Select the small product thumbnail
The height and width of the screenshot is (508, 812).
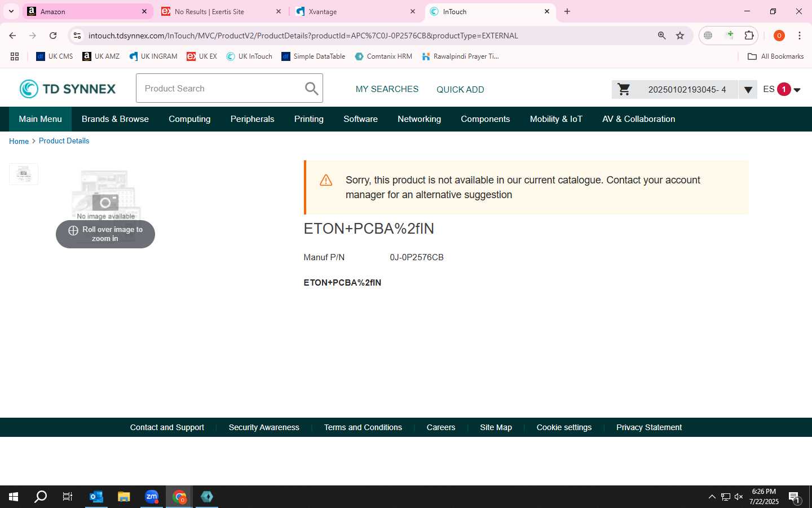[24, 174]
